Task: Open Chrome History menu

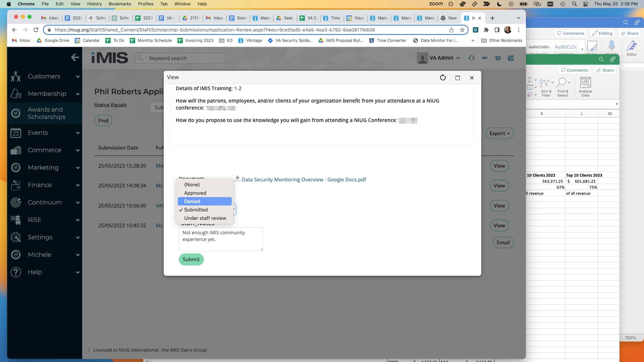Action: coord(94,4)
